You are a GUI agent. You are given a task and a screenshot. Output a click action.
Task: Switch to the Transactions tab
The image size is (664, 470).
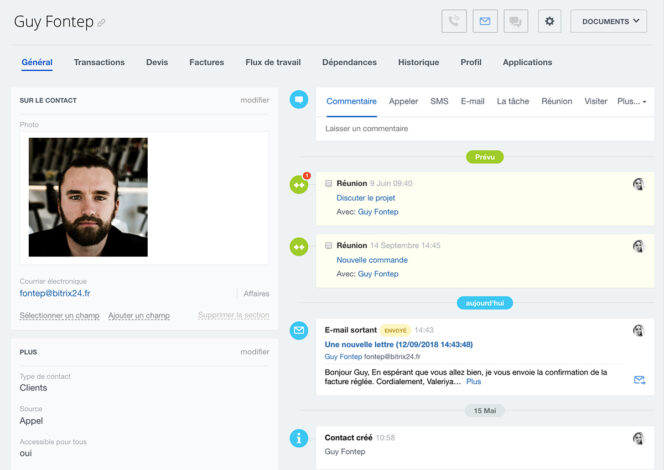[99, 62]
